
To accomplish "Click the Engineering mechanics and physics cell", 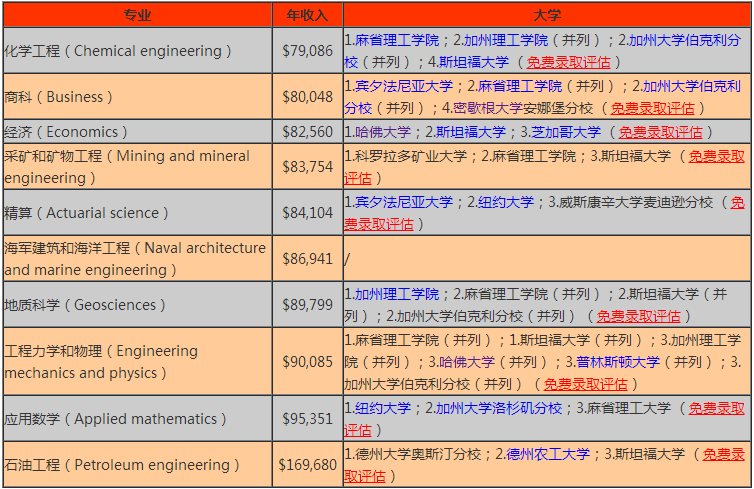I will (x=138, y=362).
